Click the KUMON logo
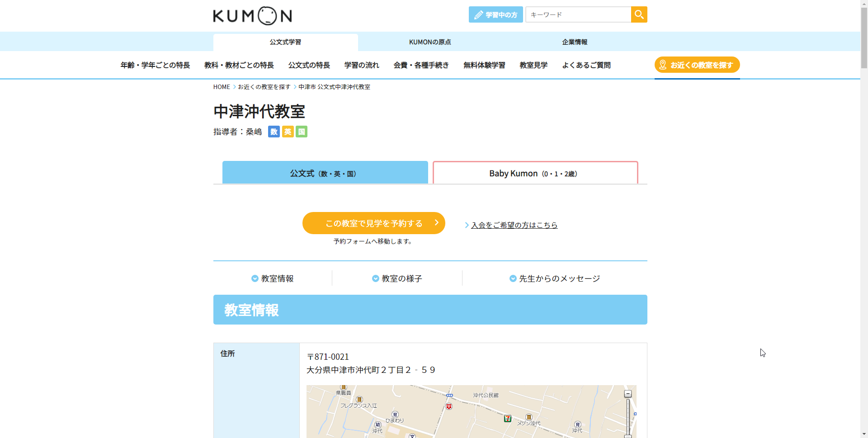The image size is (868, 438). click(252, 16)
